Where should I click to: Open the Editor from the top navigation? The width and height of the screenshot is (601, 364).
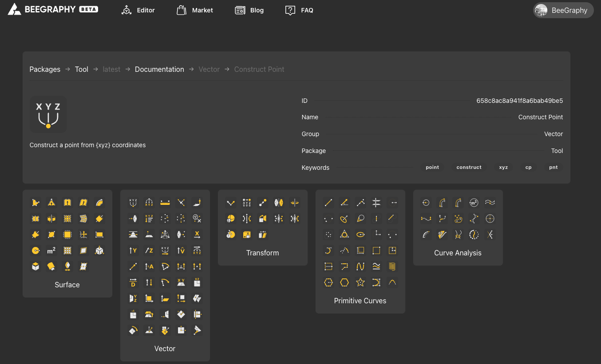tap(138, 10)
